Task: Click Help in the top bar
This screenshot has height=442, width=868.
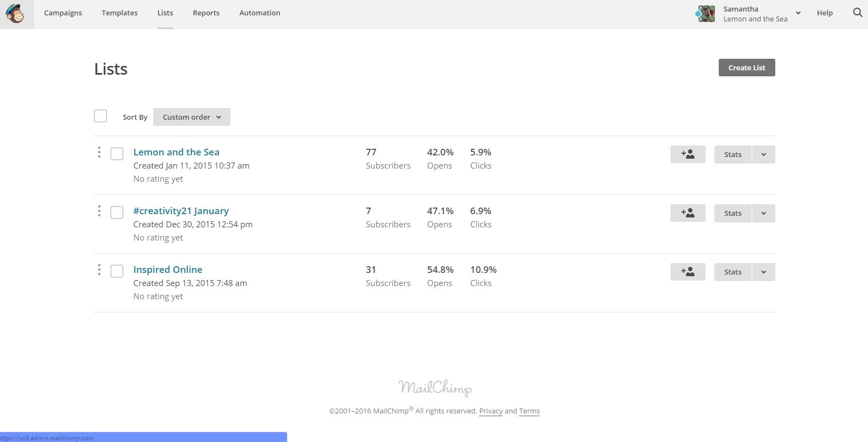Action: [825, 13]
